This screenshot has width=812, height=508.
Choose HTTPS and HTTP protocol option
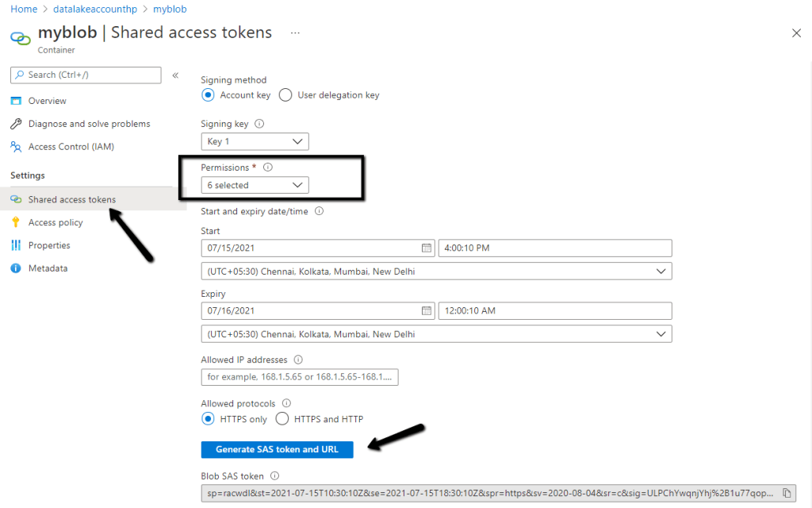[282, 419]
